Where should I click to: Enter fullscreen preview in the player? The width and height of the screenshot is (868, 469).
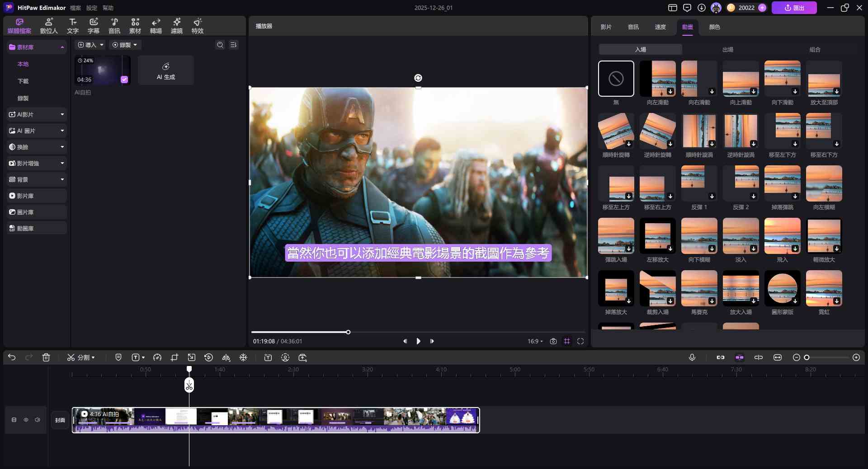[580, 341]
